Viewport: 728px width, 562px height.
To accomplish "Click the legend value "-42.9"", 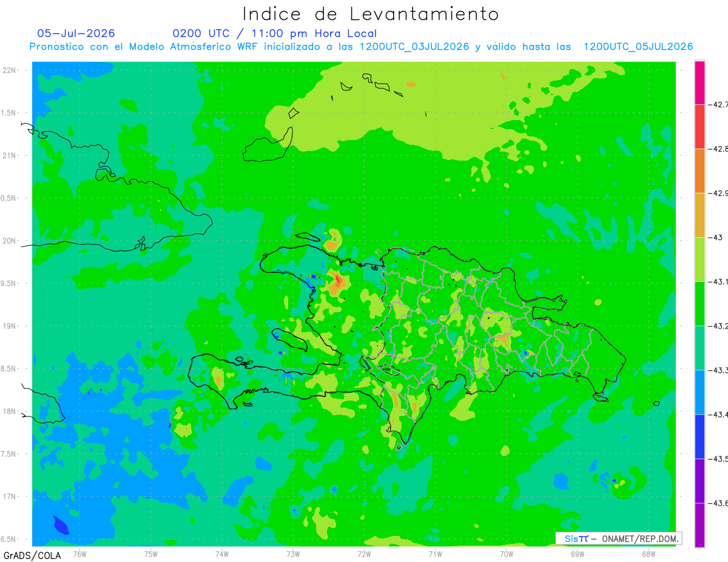I will (x=718, y=193).
